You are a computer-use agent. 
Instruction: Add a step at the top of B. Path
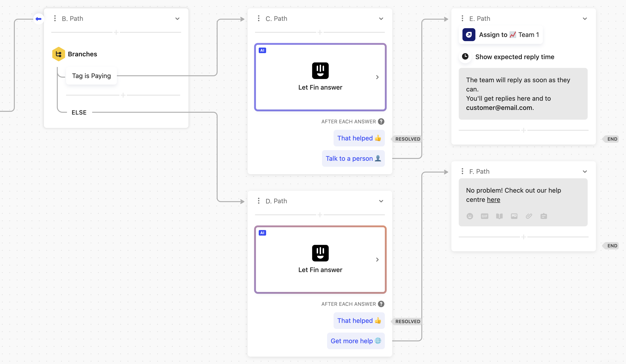116,32
